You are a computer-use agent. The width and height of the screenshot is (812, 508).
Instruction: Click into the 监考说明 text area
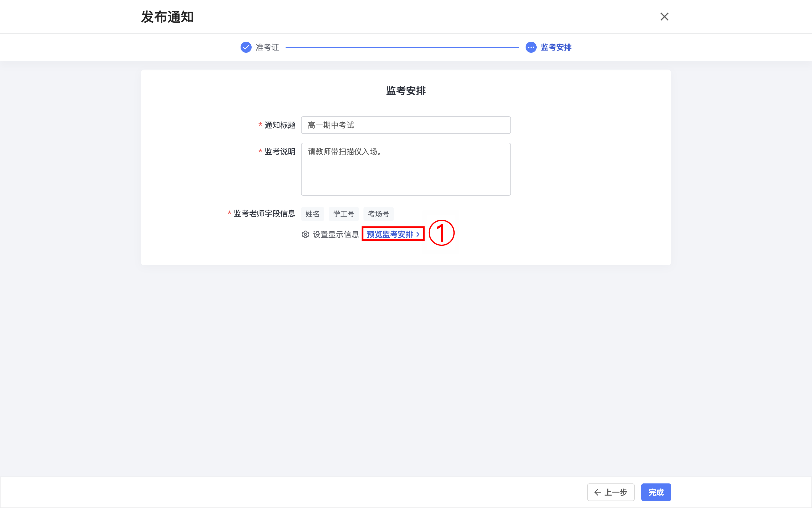point(406,169)
